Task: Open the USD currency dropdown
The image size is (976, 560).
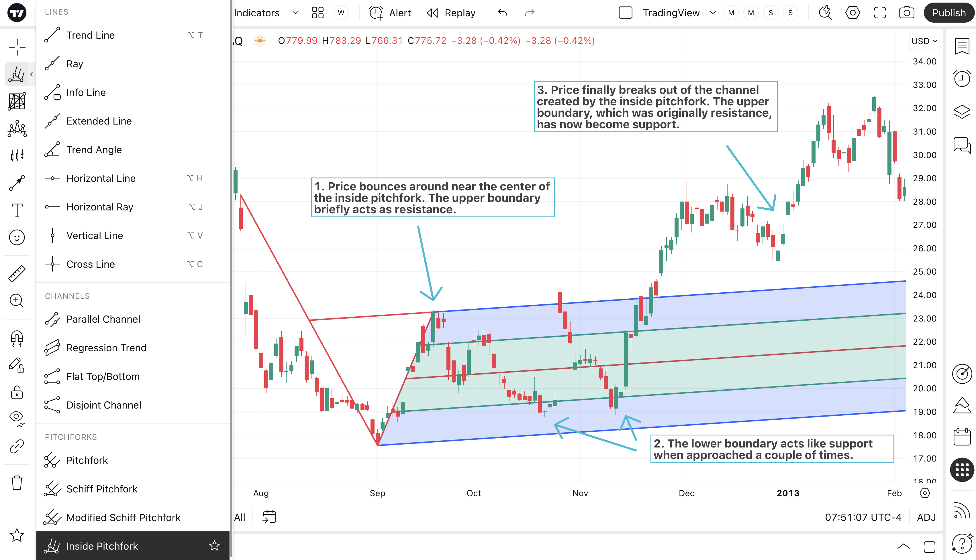Action: click(x=924, y=41)
